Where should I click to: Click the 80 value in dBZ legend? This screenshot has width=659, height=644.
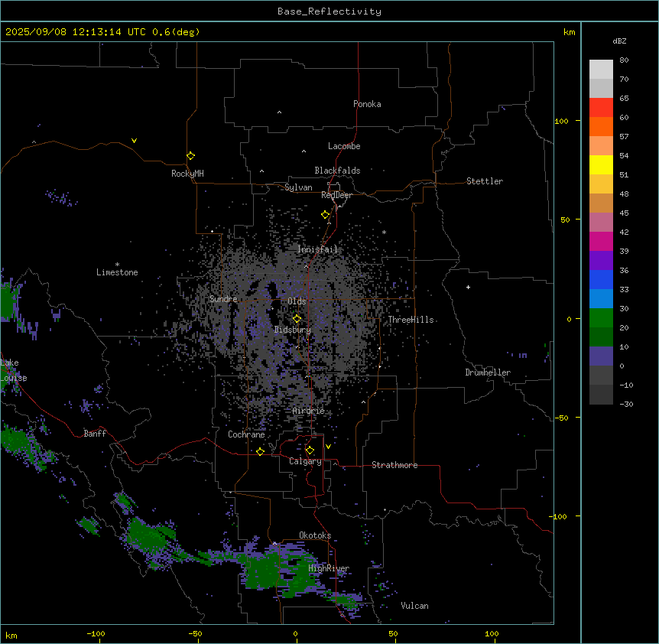[x=624, y=60]
